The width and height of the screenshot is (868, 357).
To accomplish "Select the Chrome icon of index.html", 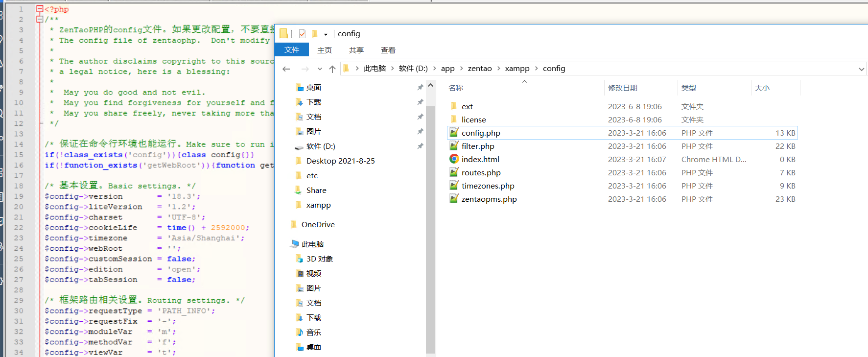I will click(454, 159).
